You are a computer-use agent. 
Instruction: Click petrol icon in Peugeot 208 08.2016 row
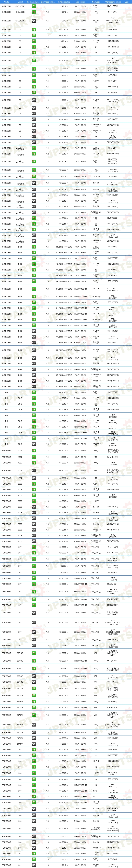click(34, 767)
